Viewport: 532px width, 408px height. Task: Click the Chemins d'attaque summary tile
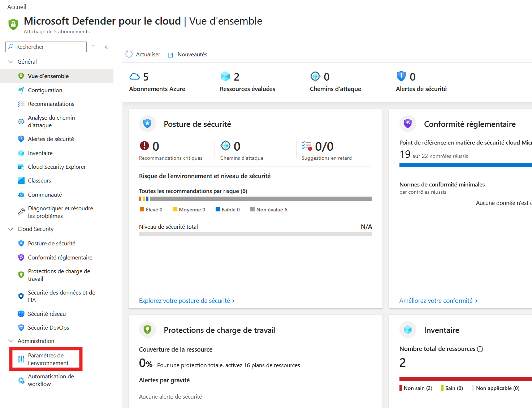(x=336, y=82)
